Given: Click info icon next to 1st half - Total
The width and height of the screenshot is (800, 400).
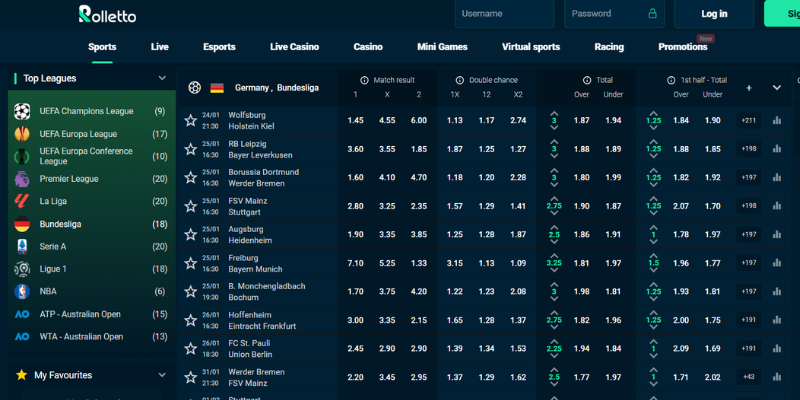Looking at the screenshot, I should (x=671, y=80).
